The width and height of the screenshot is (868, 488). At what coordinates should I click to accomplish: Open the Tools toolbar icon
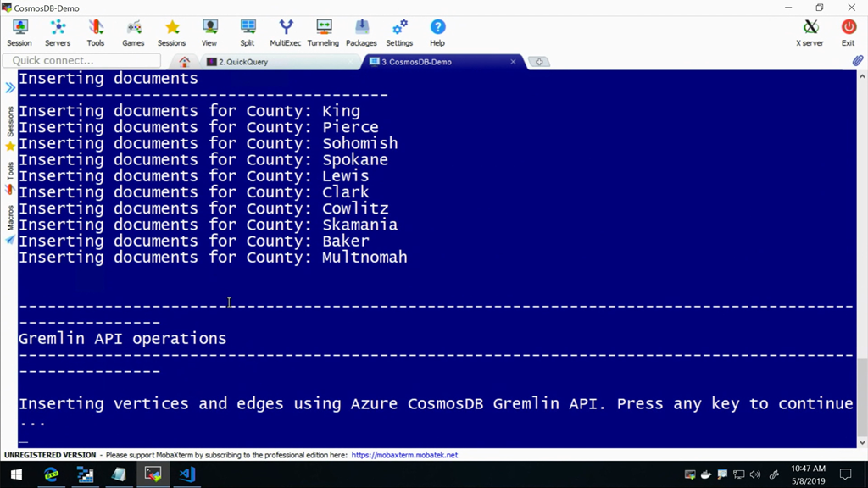[95, 33]
